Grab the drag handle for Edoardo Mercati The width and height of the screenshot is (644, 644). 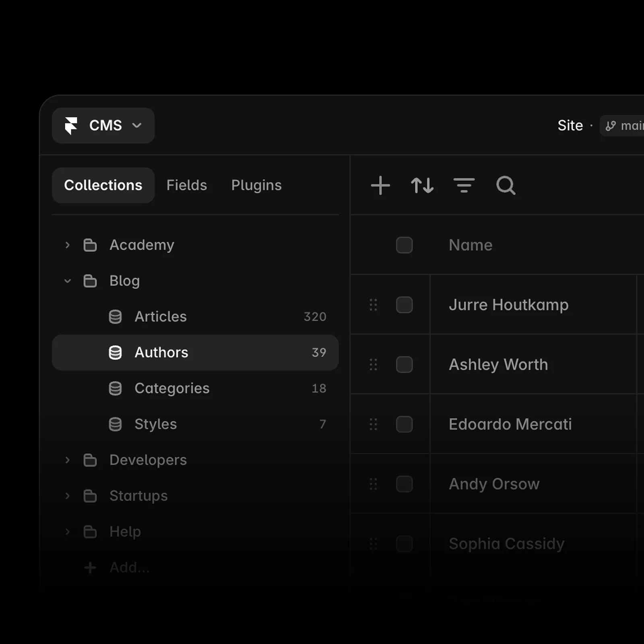(373, 424)
